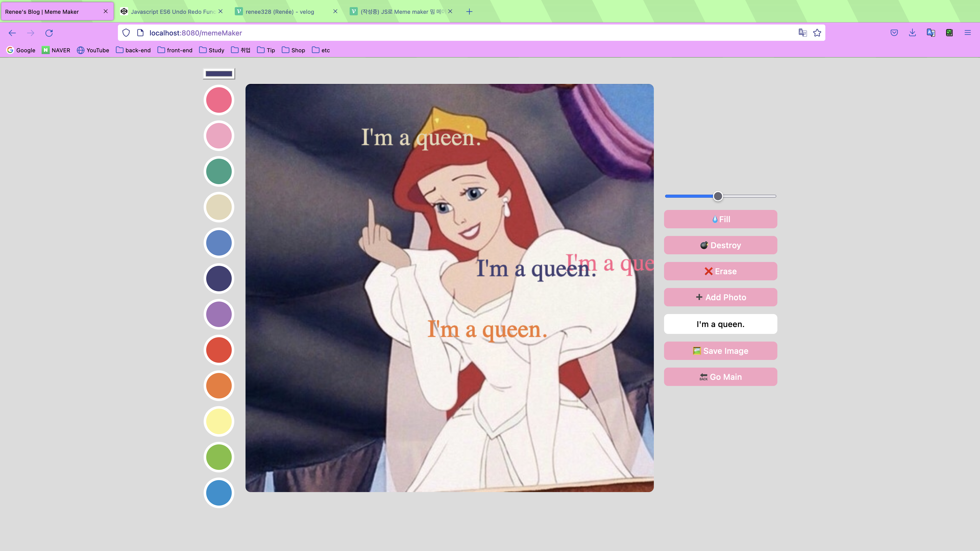Select the red color swatch
The width and height of the screenshot is (980, 551).
tap(219, 350)
